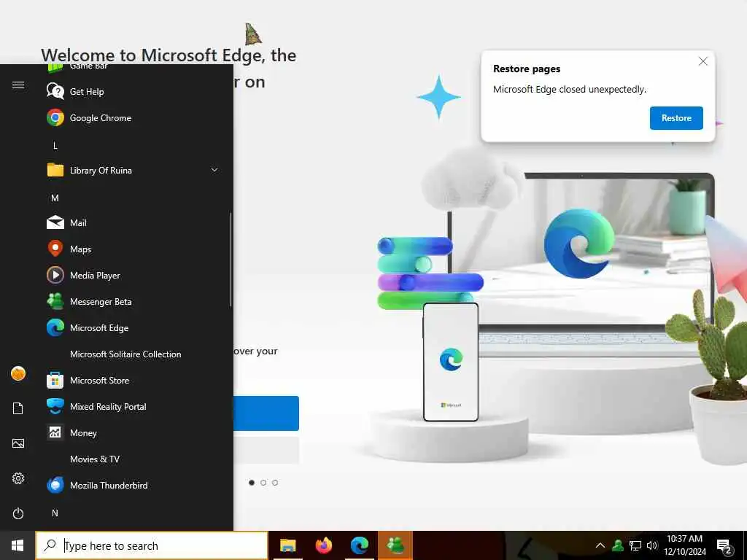The width and height of the screenshot is (747, 560).
Task: Click the taskbar search box
Action: [152, 545]
